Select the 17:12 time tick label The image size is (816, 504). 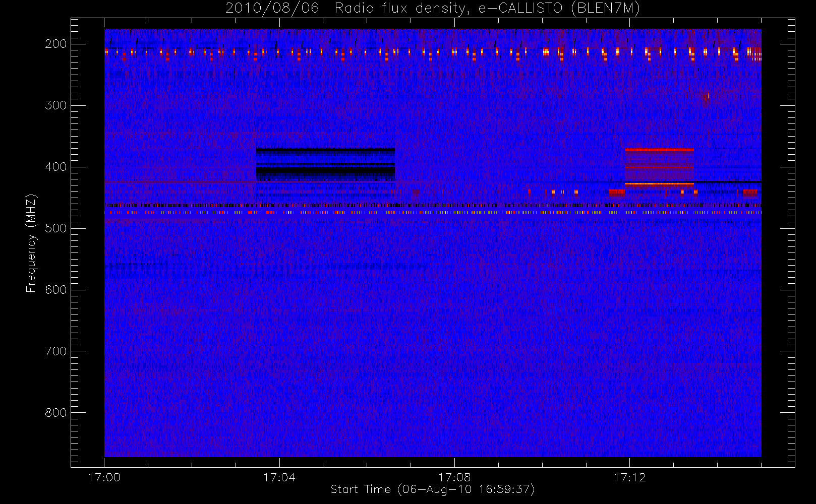629,477
